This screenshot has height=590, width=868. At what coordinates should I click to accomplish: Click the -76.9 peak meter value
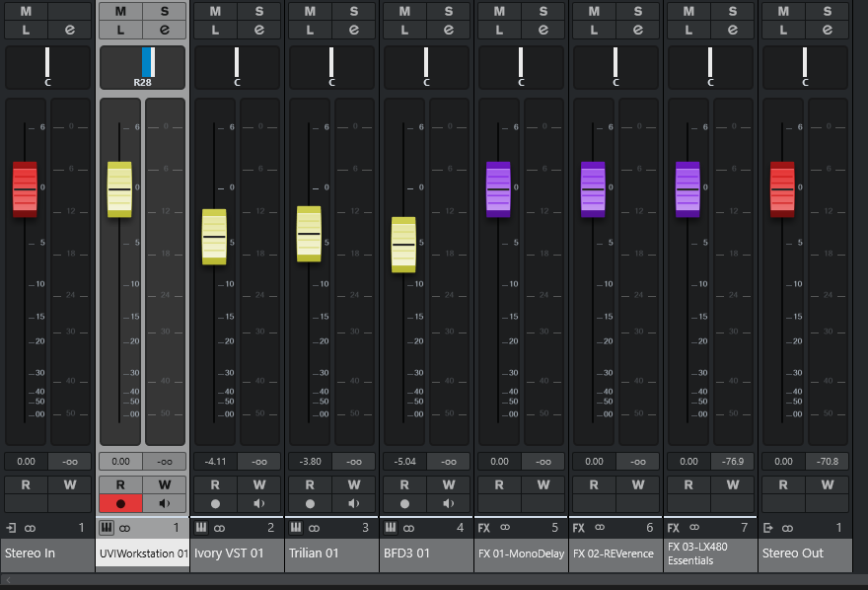pos(732,461)
